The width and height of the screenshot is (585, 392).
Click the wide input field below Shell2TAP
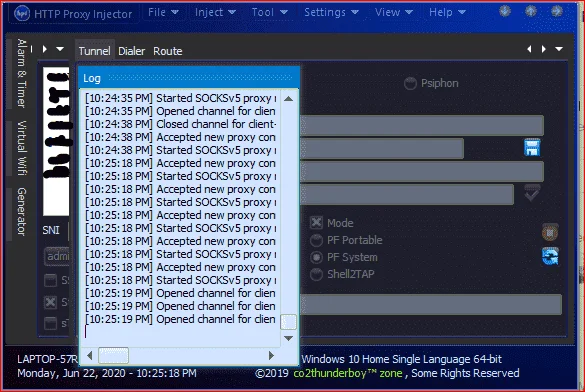431,304
